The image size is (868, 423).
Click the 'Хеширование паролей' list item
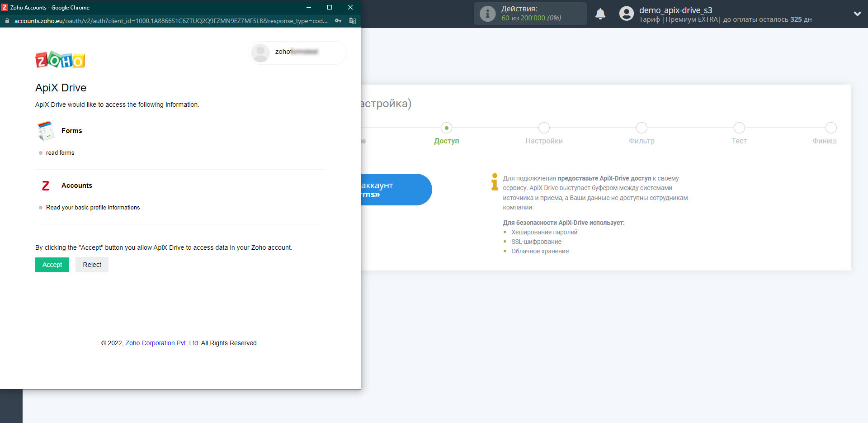[544, 232]
